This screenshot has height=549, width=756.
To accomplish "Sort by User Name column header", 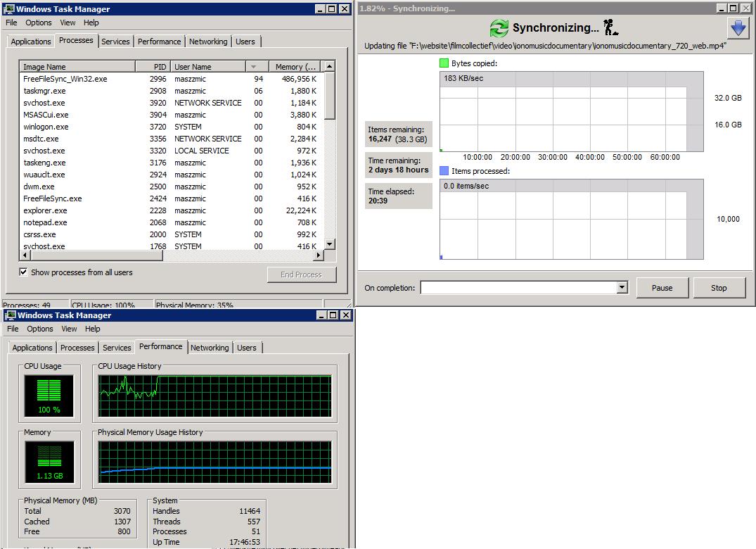I will click(207, 67).
